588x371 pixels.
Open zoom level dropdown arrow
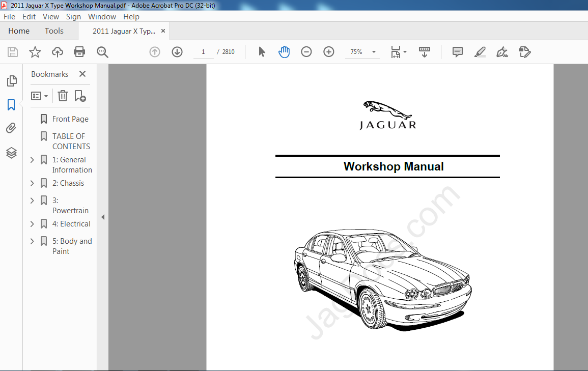point(374,52)
